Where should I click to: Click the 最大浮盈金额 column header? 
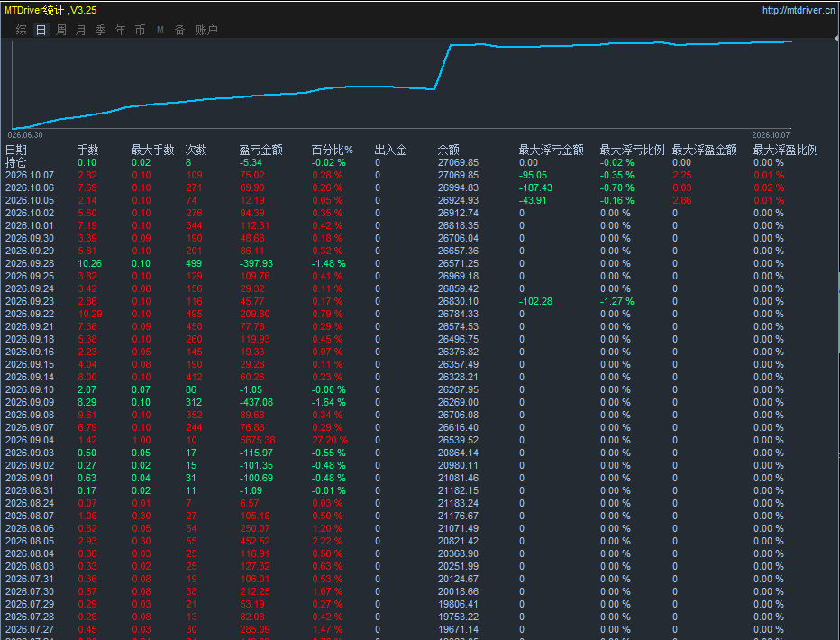(x=705, y=150)
